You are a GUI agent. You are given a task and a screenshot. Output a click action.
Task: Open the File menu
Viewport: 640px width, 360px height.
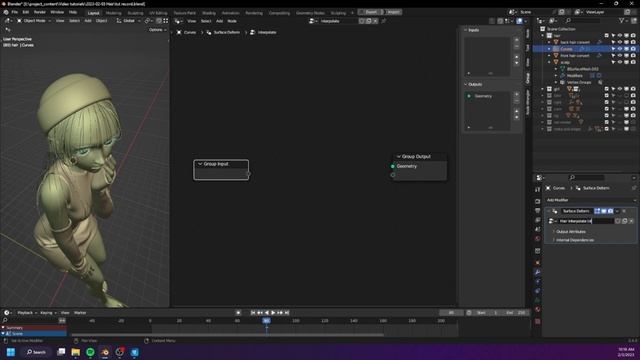pyautogui.click(x=15, y=12)
